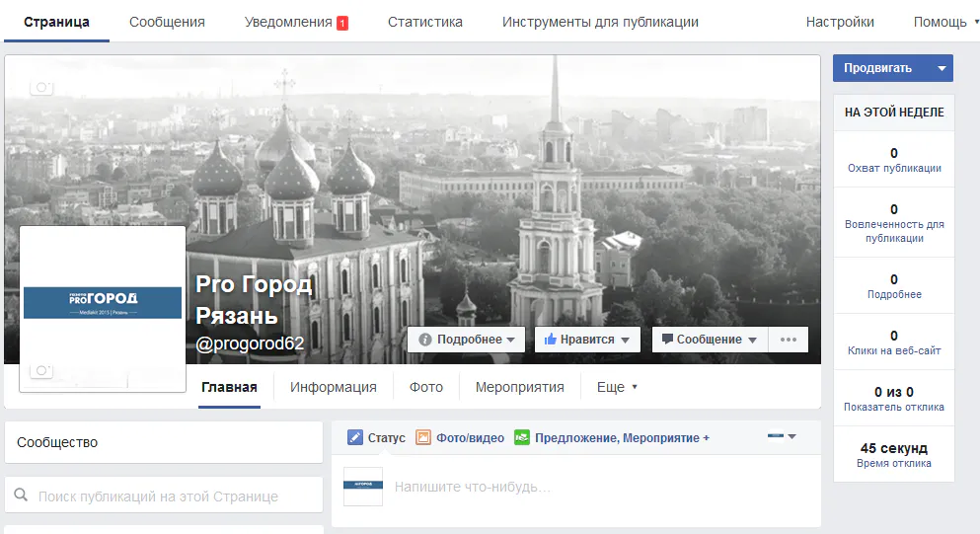This screenshot has width=980, height=534.
Task: Click the small page avatar in composer
Action: [x=363, y=487]
